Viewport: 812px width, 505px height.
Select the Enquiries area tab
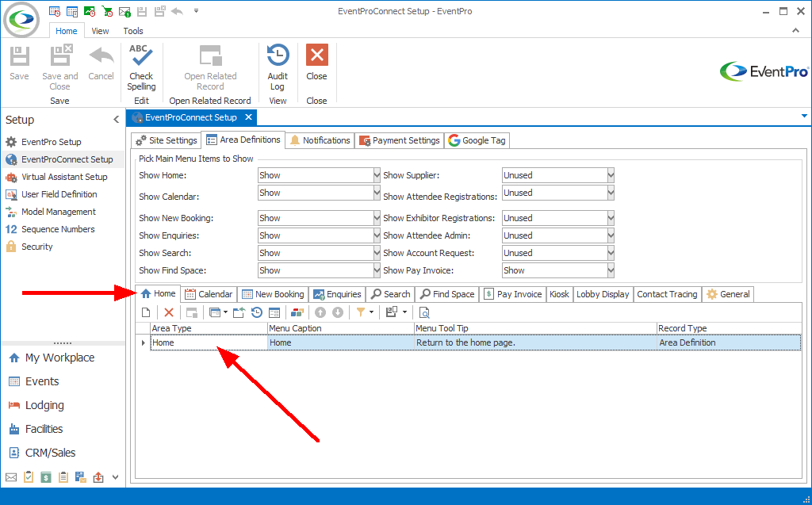pos(337,294)
